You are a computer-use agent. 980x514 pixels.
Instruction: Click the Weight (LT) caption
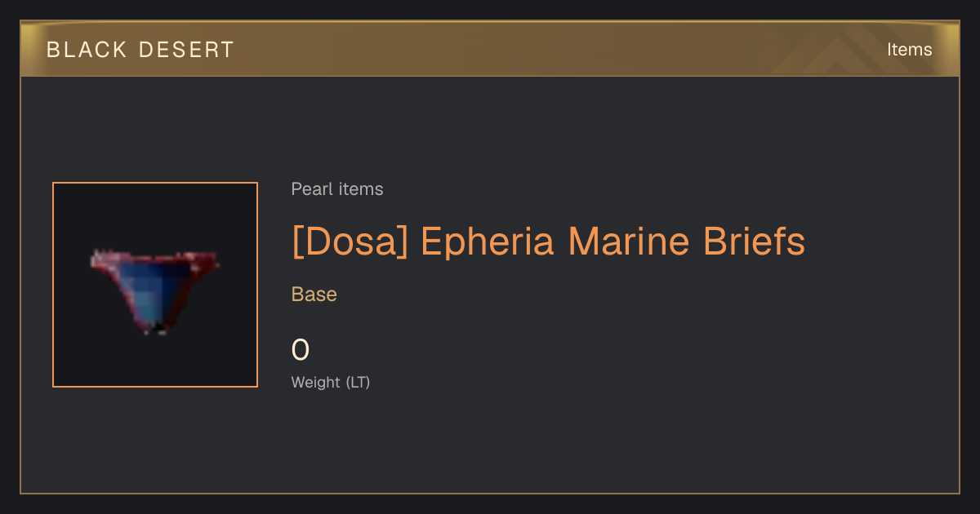click(331, 382)
